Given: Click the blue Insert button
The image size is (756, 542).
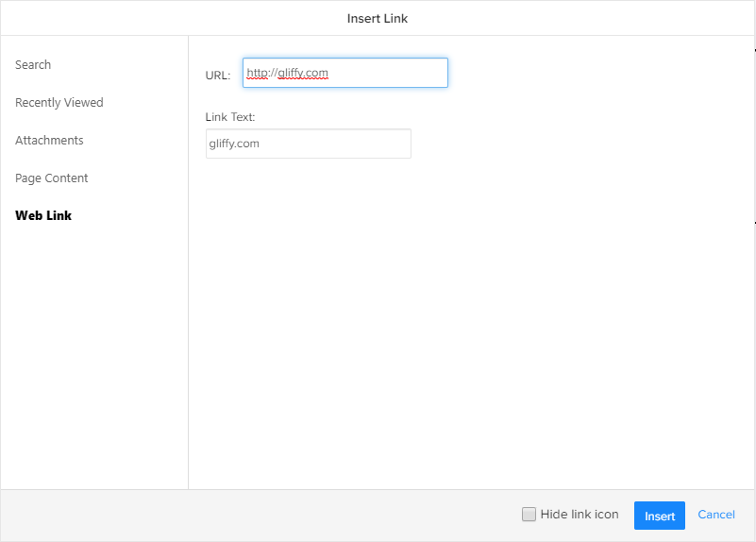Looking at the screenshot, I should point(659,516).
